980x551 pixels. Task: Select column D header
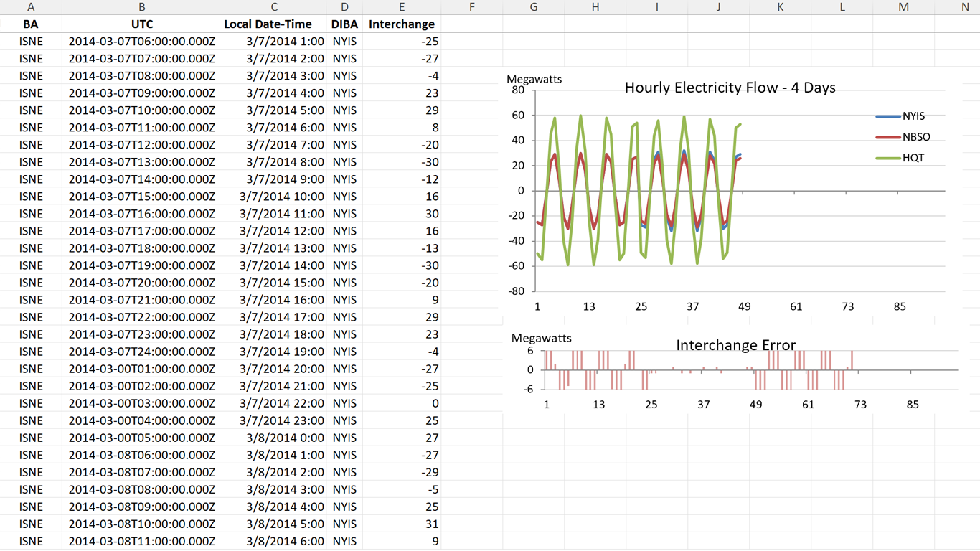click(x=345, y=7)
